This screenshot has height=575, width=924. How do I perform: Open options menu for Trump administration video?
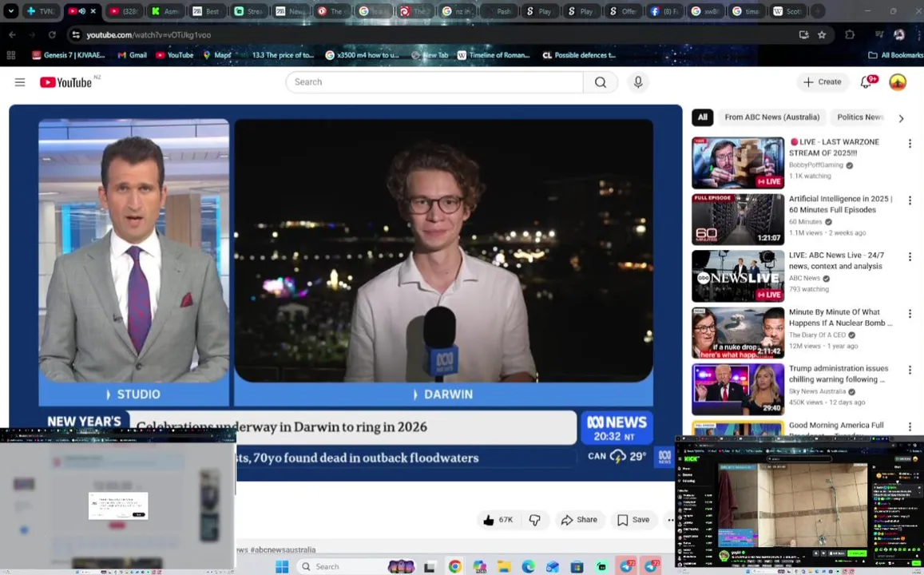point(910,370)
